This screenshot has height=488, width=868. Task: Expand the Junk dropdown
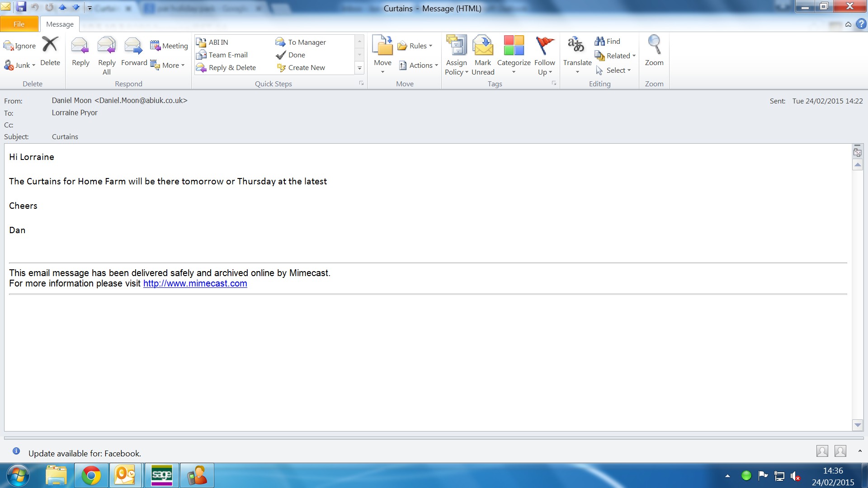point(33,66)
